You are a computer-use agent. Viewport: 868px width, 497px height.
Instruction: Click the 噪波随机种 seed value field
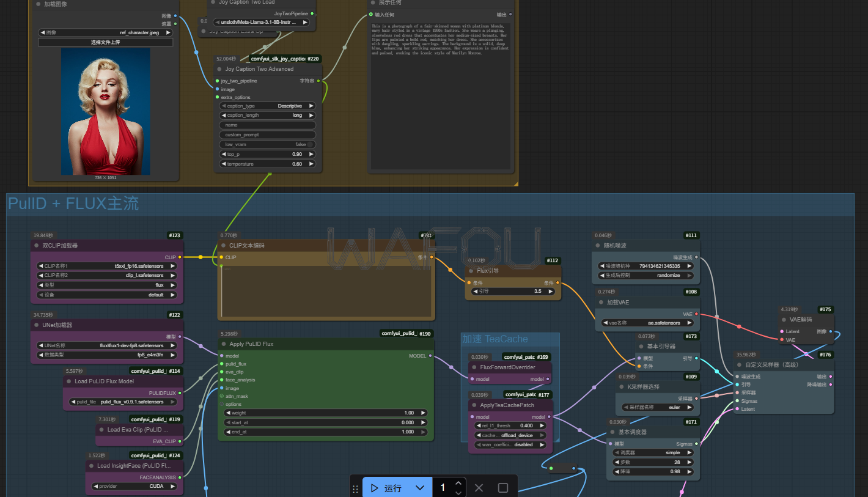647,266
